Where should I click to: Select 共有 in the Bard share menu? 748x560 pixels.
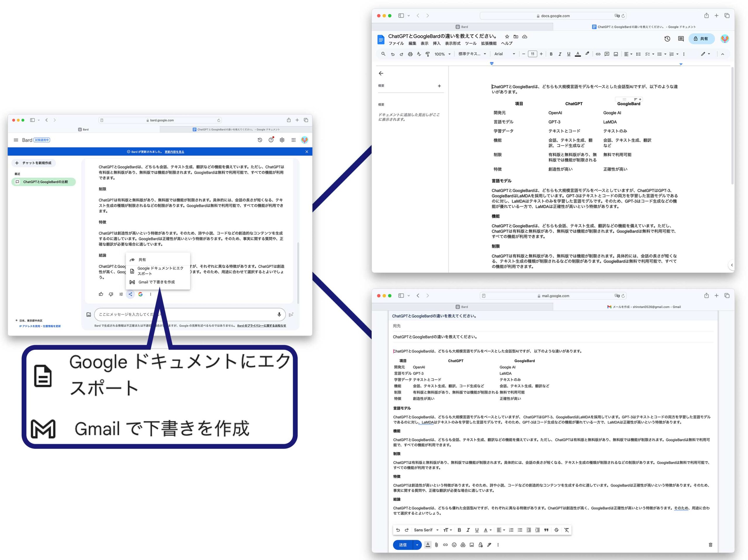pos(158,260)
